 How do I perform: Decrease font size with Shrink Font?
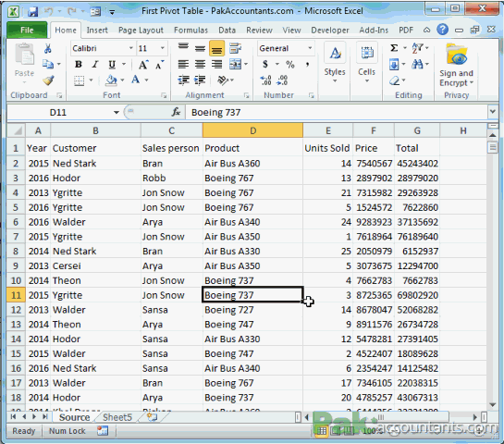[159, 65]
